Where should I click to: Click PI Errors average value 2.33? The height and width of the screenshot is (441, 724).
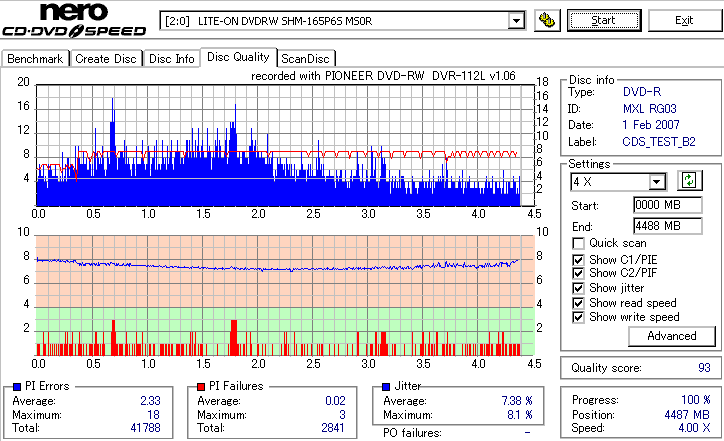151,401
